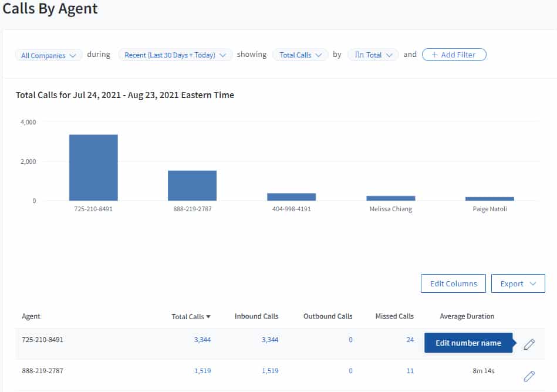Open the Total grouping dropdown
The image size is (557, 392).
coord(373,55)
